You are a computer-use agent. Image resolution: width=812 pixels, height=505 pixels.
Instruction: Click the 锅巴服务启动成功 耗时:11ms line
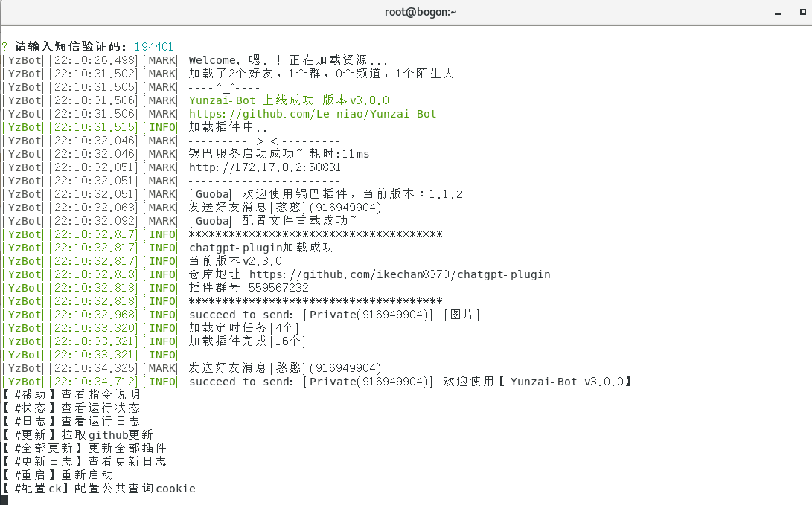pyautogui.click(x=279, y=154)
